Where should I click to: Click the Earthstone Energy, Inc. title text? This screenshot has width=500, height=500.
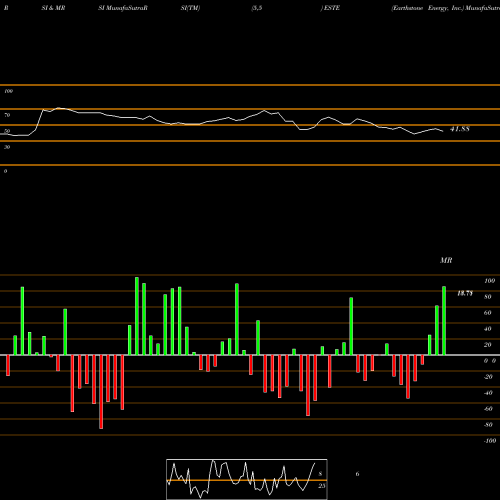428,8
